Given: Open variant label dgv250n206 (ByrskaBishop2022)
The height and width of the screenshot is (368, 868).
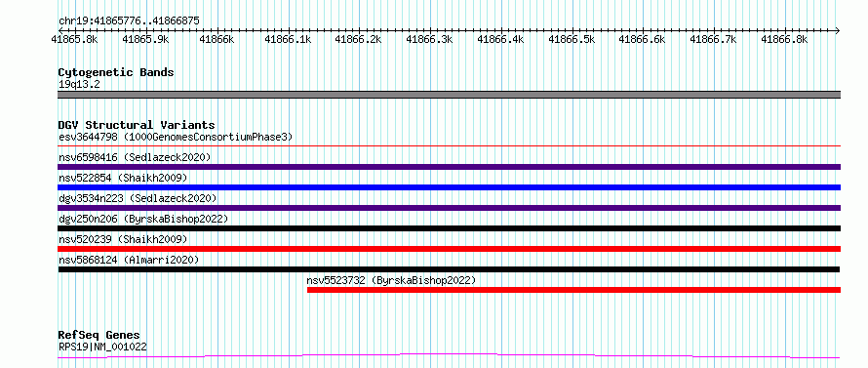Looking at the screenshot, I should coord(143,219).
